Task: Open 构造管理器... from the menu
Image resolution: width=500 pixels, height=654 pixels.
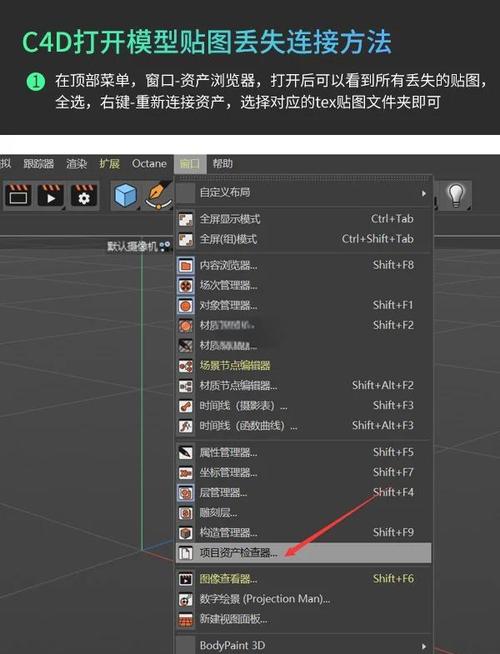Action: 303,533
